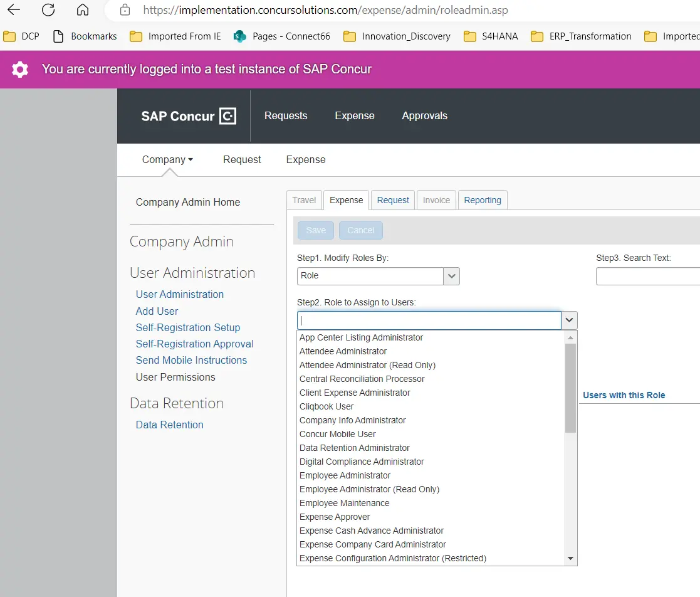Screen dimensions: 700x597
Task: Select Attendee Administrator (Read Only) role
Action: click(x=431, y=366)
